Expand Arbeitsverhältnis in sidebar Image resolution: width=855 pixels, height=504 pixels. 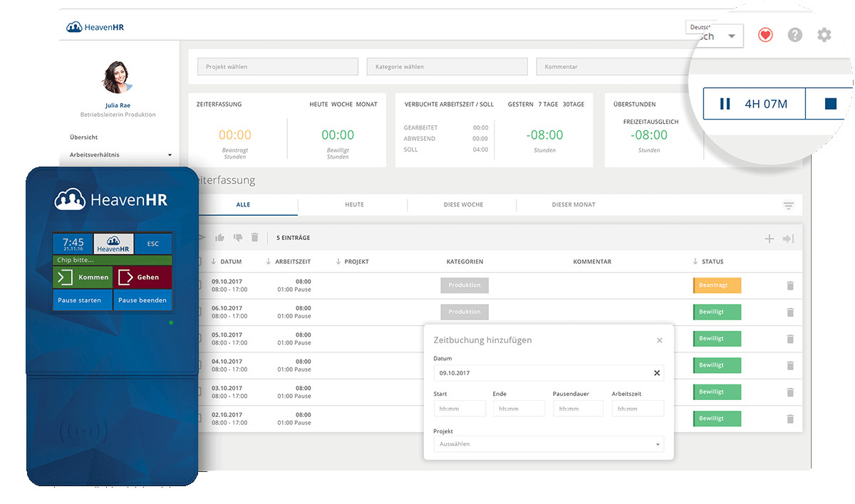120,154
